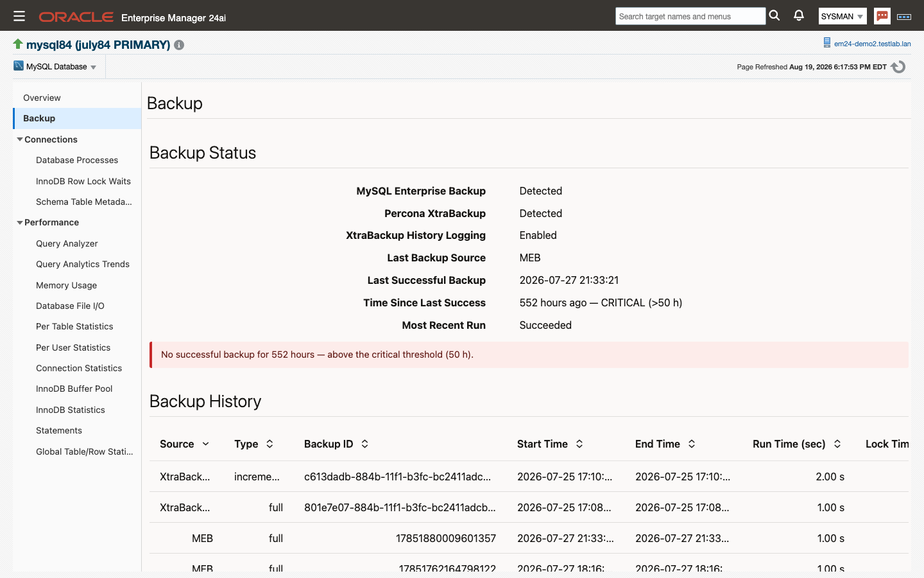The height and width of the screenshot is (578, 924).
Task: Refresh the page with the refresh icon
Action: click(898, 67)
